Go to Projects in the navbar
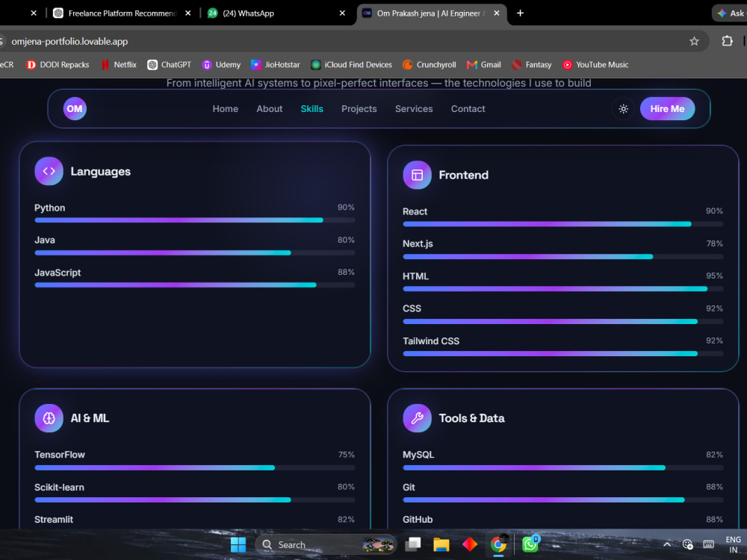Screen dimensions: 747x560 point(359,109)
